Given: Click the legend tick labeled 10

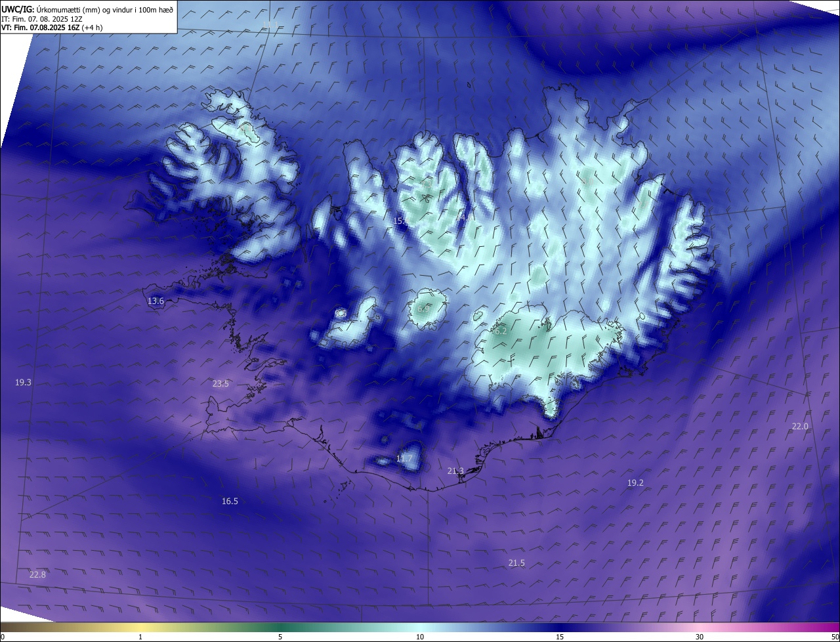Looking at the screenshot, I should coord(420,637).
